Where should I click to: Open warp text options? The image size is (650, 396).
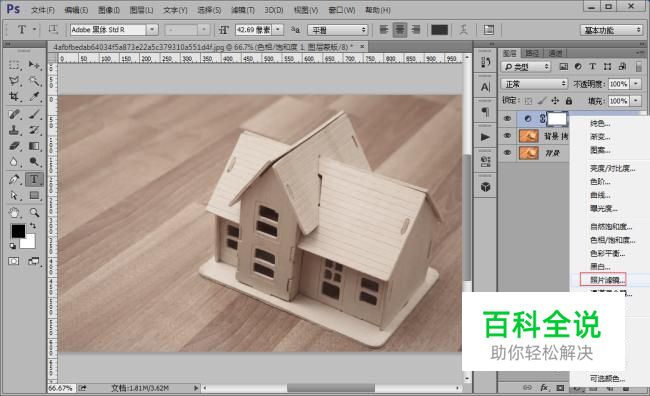click(463, 30)
